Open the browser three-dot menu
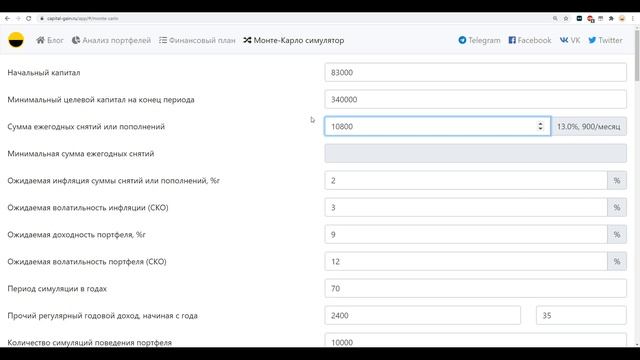This screenshot has width=640, height=360. pyautogui.click(x=633, y=18)
